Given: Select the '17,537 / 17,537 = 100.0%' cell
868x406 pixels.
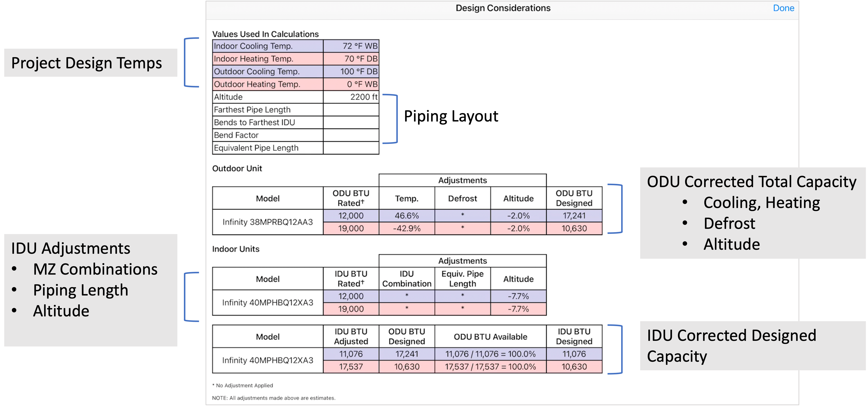Looking at the screenshot, I should click(x=491, y=367).
